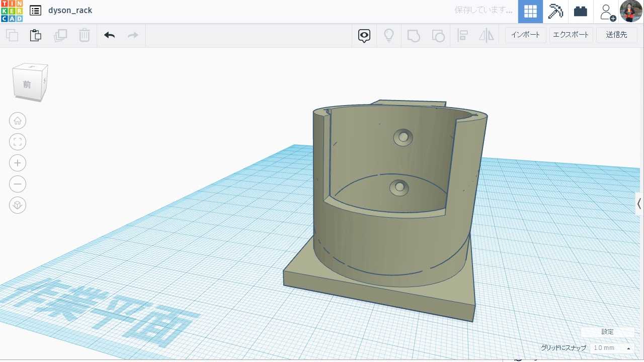644x362 pixels.
Task: Undo the last action
Action: pyautogui.click(x=109, y=35)
